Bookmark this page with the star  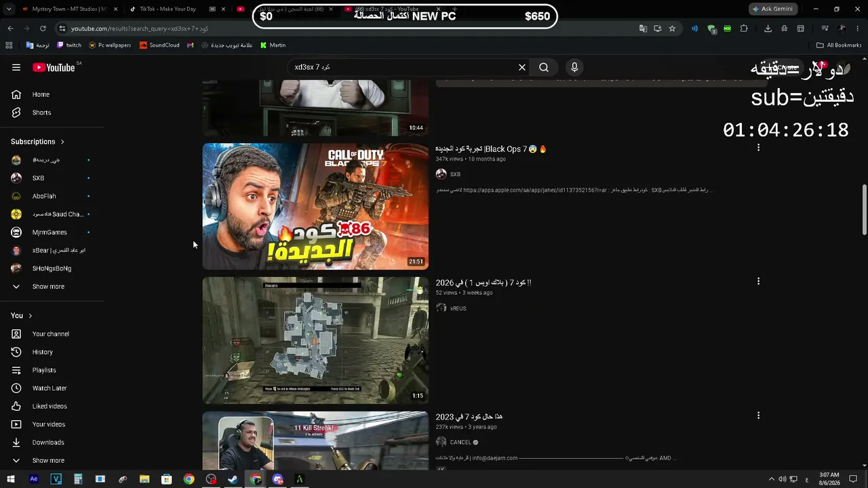pyautogui.click(x=672, y=28)
